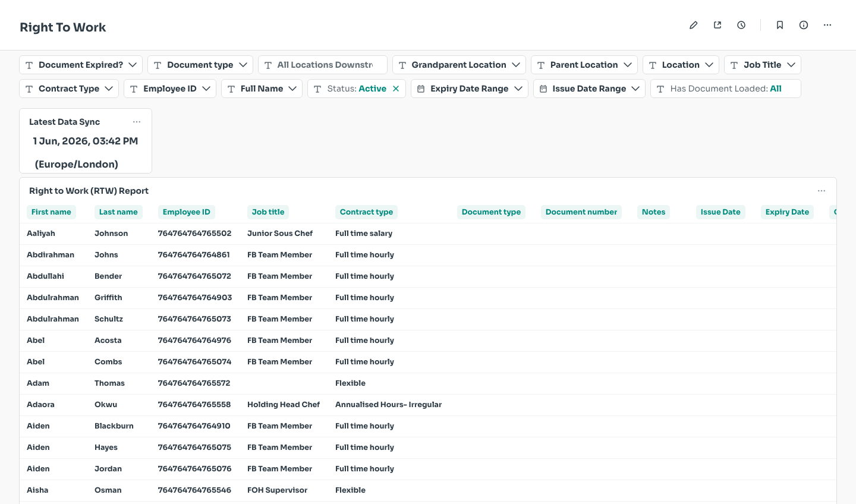Open Issue Date Range picker
856x504 pixels.
click(589, 89)
